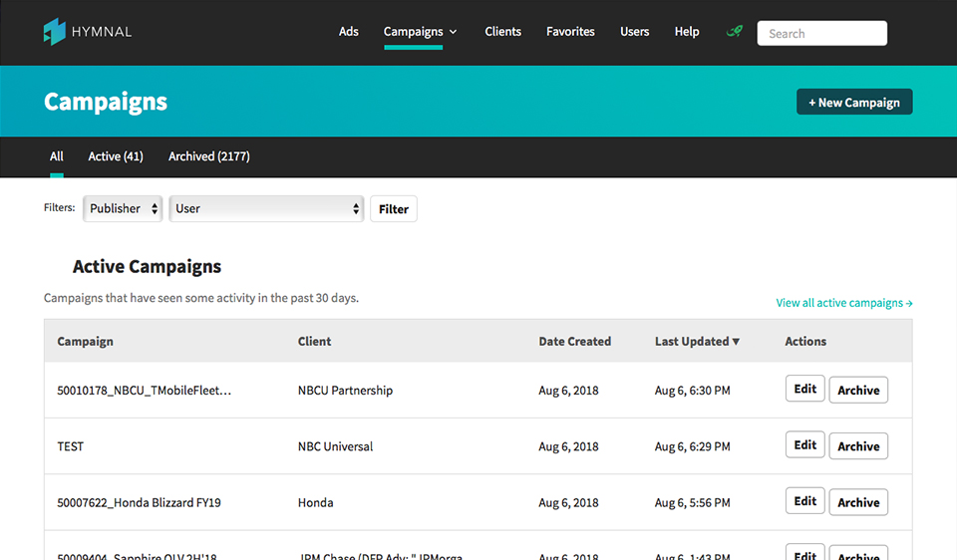Open the Publisher filter dropdown

(123, 208)
